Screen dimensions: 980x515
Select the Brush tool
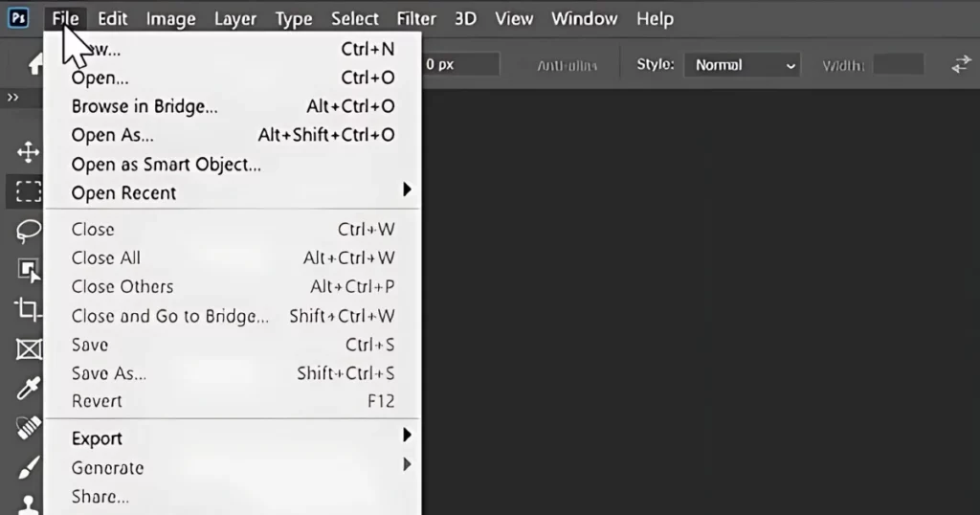pyautogui.click(x=28, y=467)
